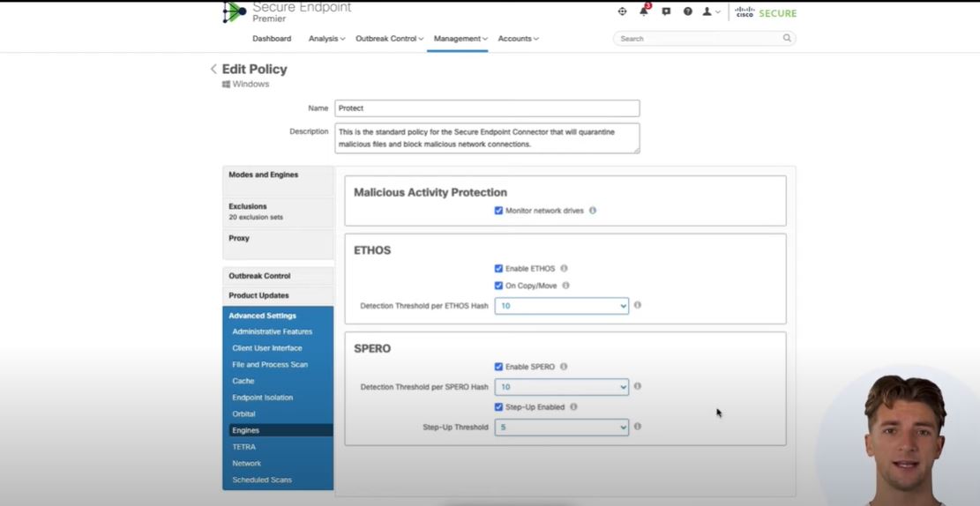
Task: Click info icon next to Enable SPERO
Action: pyautogui.click(x=564, y=367)
